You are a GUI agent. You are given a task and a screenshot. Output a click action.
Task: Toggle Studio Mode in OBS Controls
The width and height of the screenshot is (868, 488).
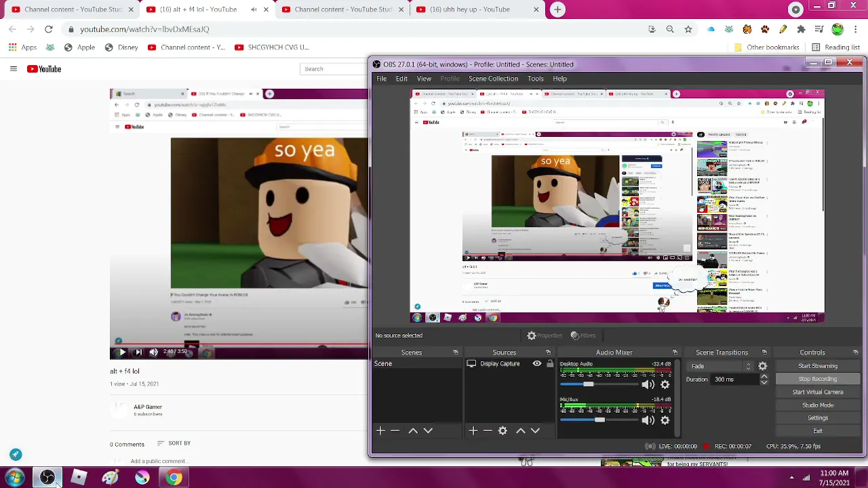coord(818,405)
